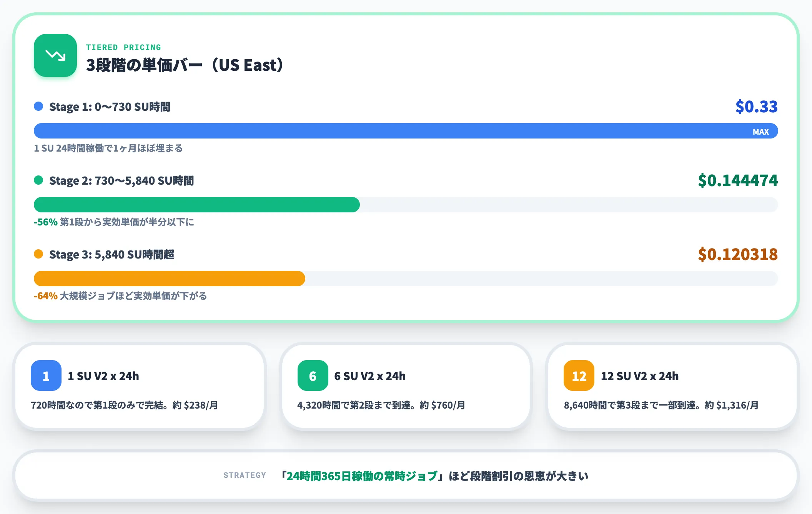Click the MAX label on the blue bar

(760, 132)
